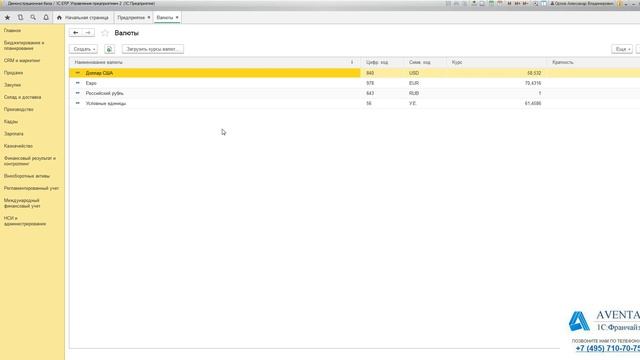Click the row icon beside Условные единицы
This screenshot has height=360, width=640.
[78, 103]
